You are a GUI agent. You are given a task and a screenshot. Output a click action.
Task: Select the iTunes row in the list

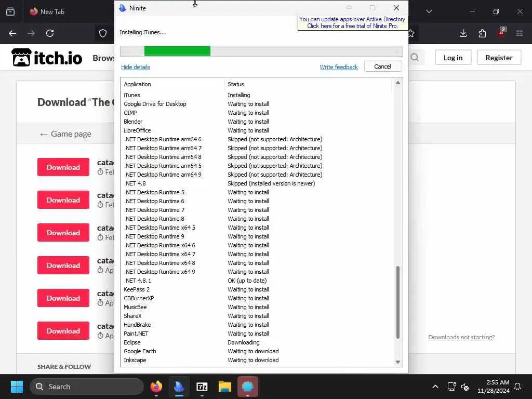coord(257,95)
